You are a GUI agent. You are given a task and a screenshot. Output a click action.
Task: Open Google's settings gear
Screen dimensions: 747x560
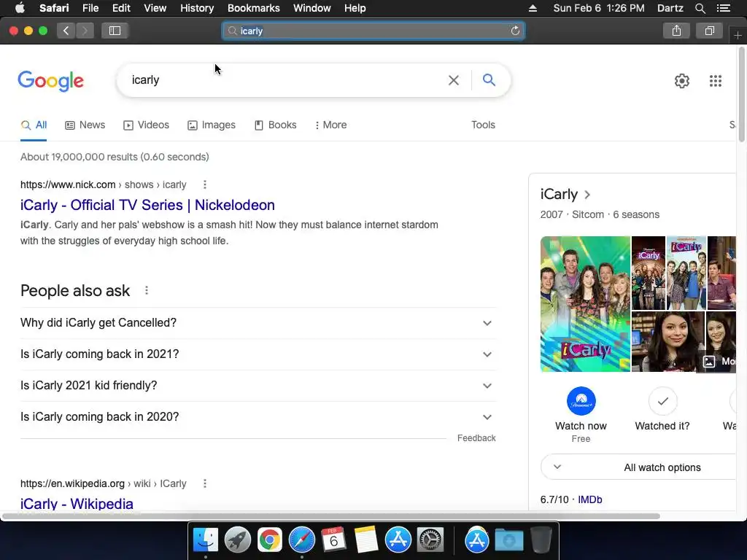point(682,81)
